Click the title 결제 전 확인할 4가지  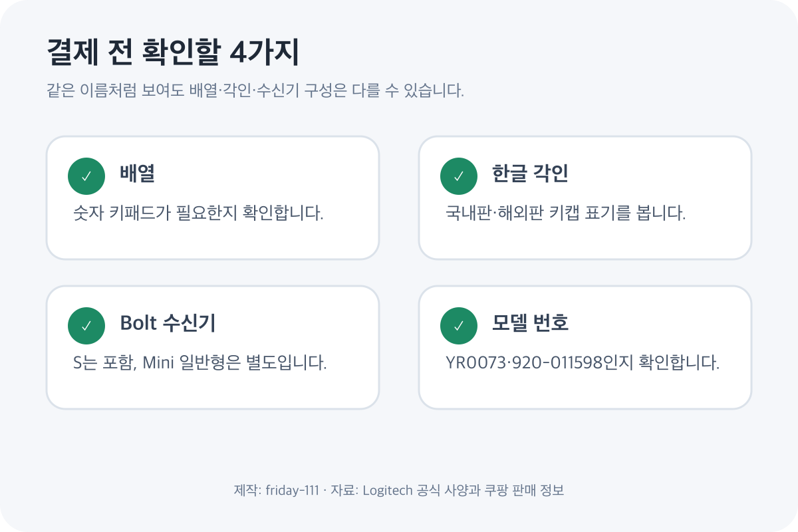[x=173, y=54]
